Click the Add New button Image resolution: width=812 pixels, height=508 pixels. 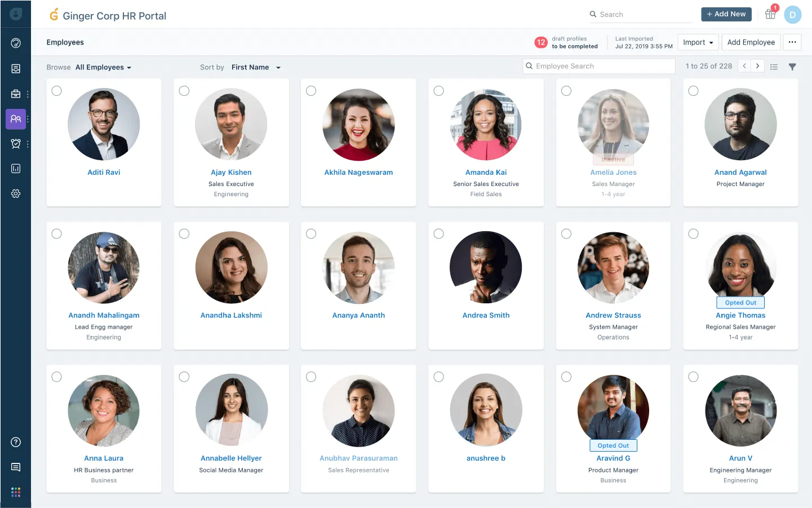click(x=726, y=14)
